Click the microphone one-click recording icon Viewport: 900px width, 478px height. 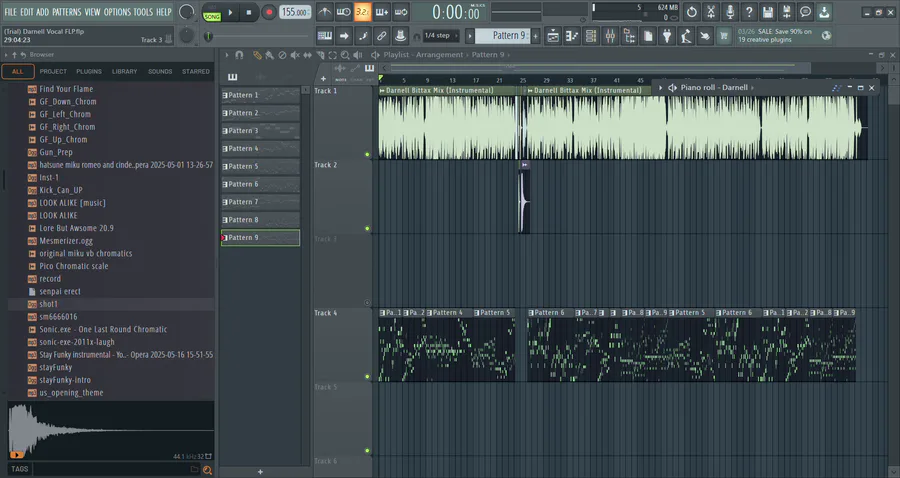tap(730, 12)
